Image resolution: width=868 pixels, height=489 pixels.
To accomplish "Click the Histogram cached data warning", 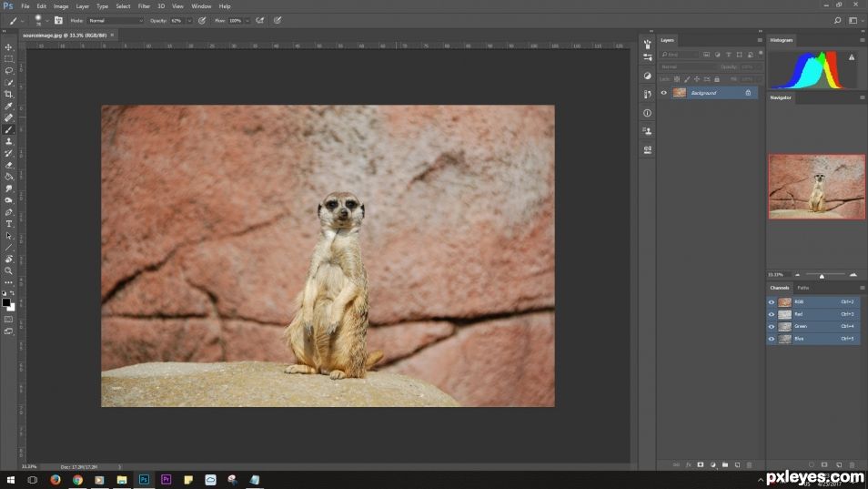I will tap(852, 57).
